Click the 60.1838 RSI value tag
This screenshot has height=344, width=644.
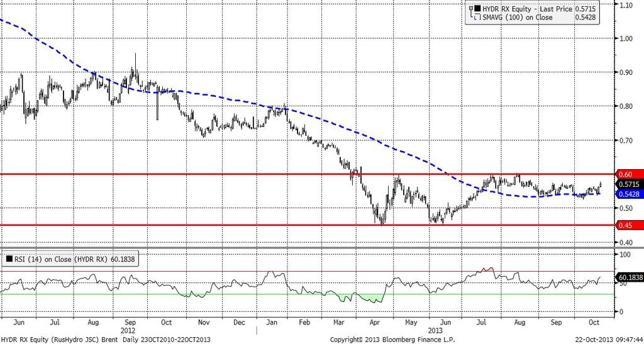coord(630,277)
